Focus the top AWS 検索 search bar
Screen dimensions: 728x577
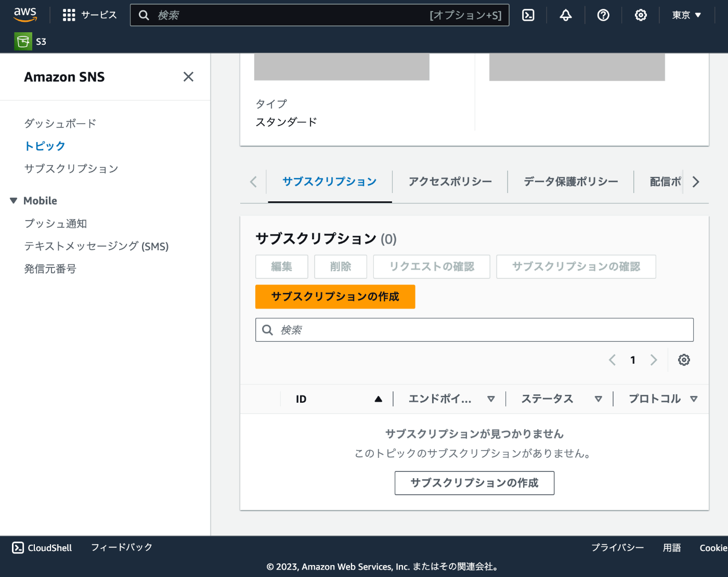(x=319, y=15)
